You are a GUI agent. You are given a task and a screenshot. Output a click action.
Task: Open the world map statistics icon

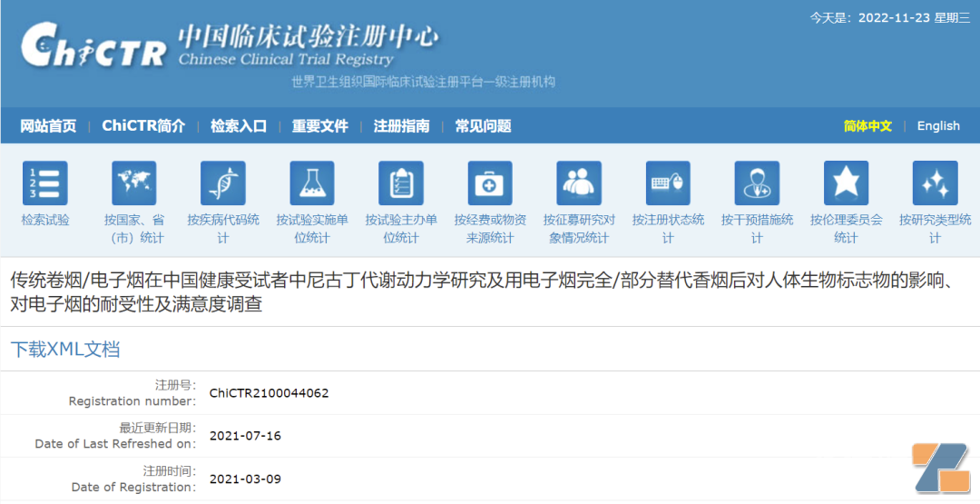(134, 183)
